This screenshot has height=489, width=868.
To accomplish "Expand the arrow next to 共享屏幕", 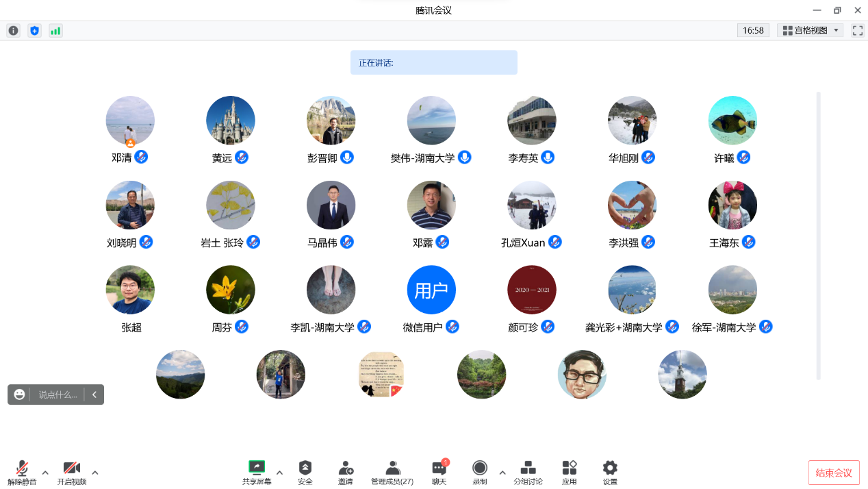I will coord(279,473).
